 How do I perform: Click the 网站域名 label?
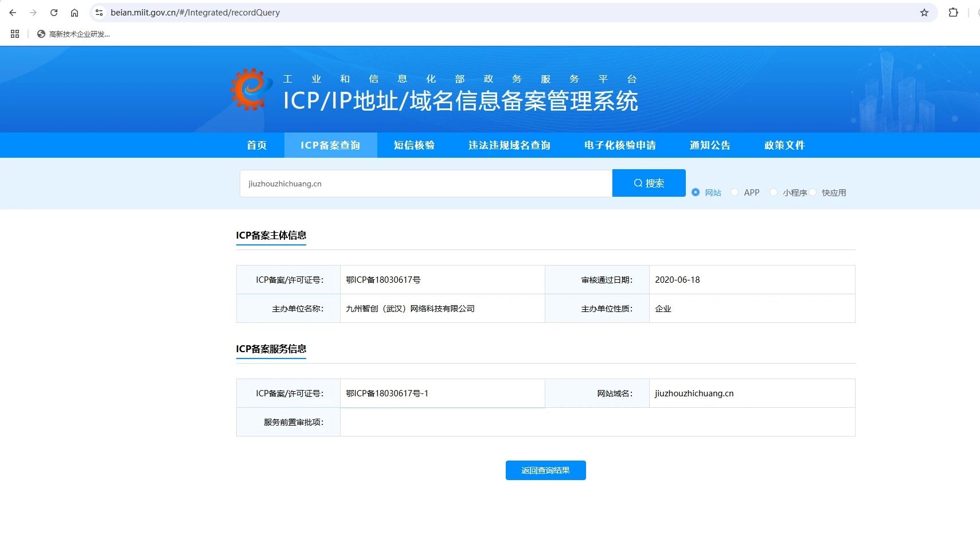pyautogui.click(x=615, y=393)
